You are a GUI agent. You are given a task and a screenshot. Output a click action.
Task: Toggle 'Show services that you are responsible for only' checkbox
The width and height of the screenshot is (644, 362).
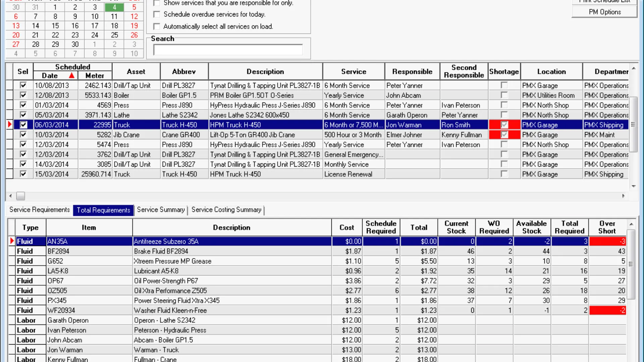click(x=157, y=3)
